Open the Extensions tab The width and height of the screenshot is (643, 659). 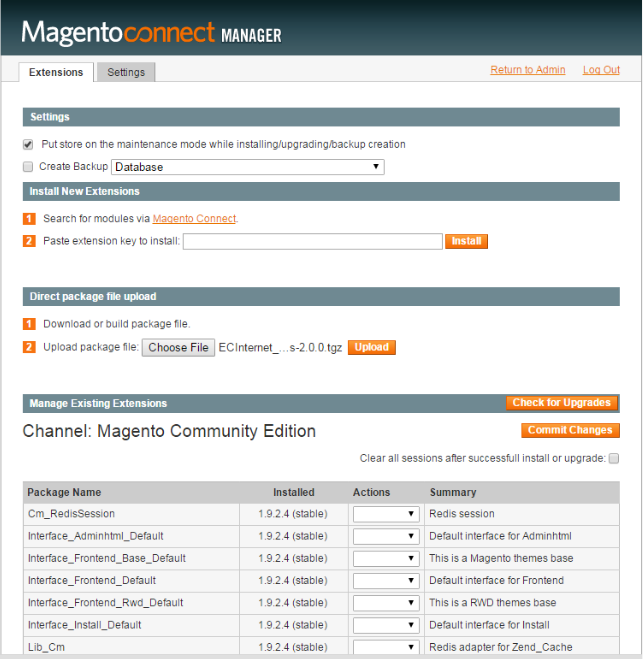(56, 72)
